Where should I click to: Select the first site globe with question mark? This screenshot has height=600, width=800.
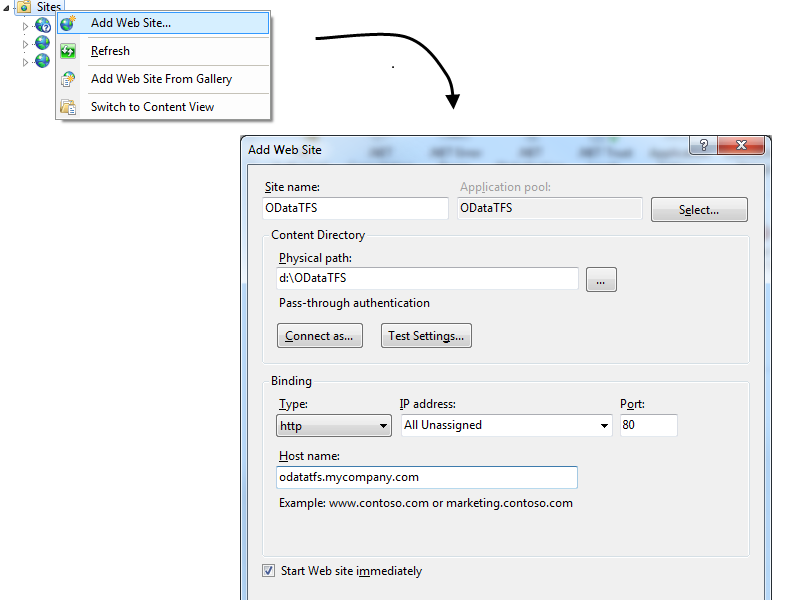click(x=42, y=26)
